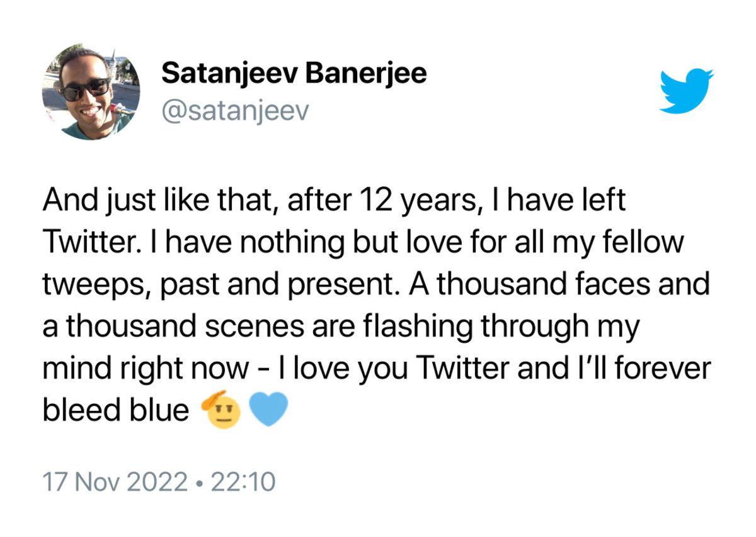Image resolution: width=756 pixels, height=537 pixels.
Task: Click the dot between date and time
Action: [199, 483]
